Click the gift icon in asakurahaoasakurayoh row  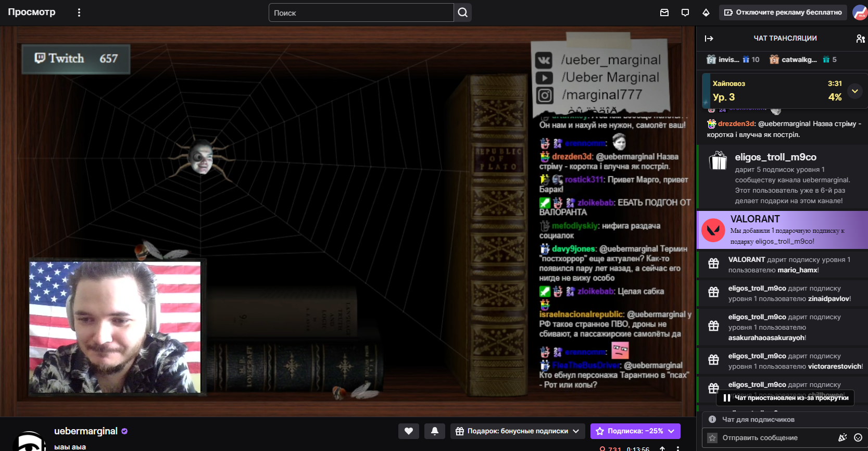[713, 326]
